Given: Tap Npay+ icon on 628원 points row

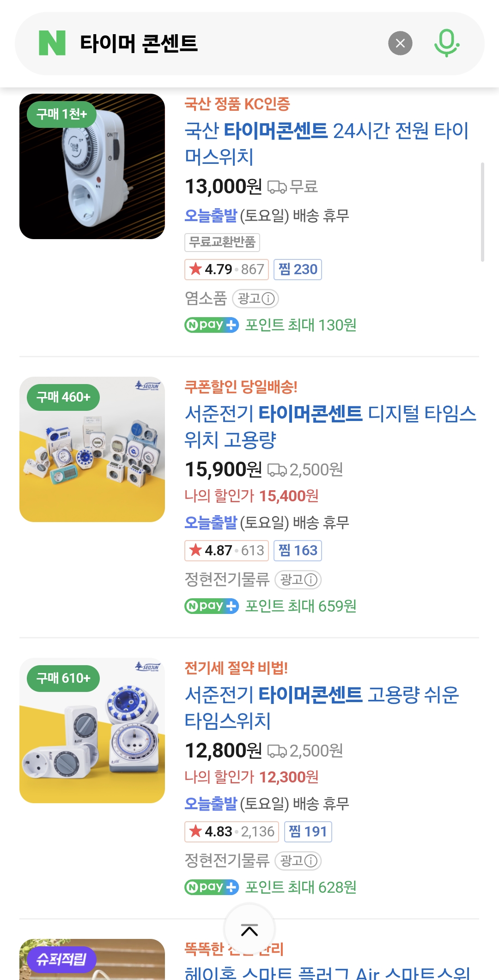Looking at the screenshot, I should (212, 887).
